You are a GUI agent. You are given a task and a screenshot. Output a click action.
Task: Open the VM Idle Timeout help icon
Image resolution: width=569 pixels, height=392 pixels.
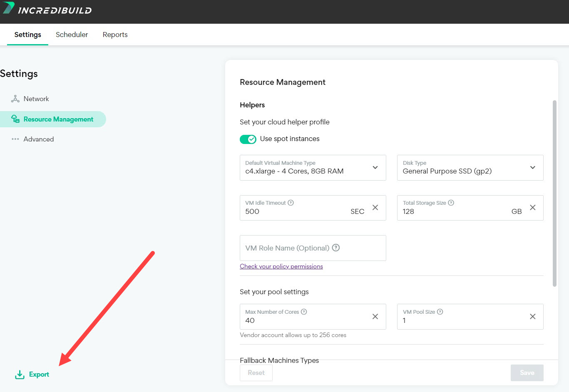point(291,203)
